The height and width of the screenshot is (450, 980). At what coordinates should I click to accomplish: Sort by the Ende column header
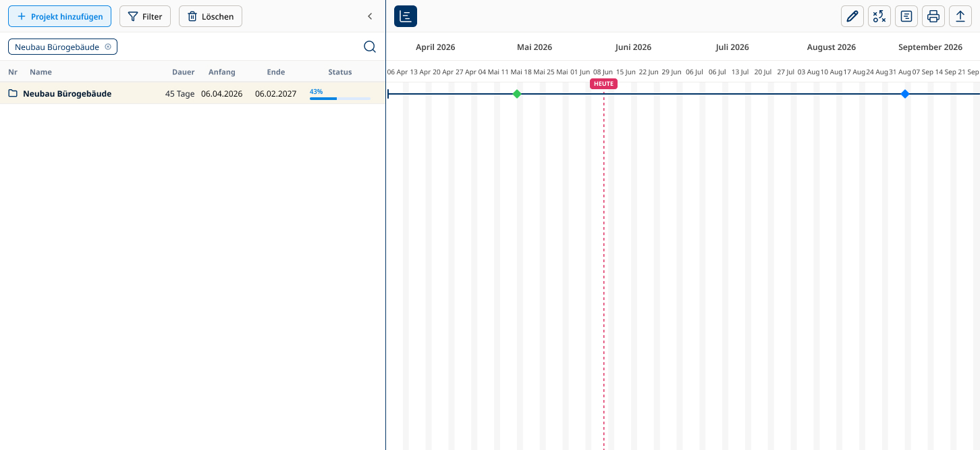[276, 72]
